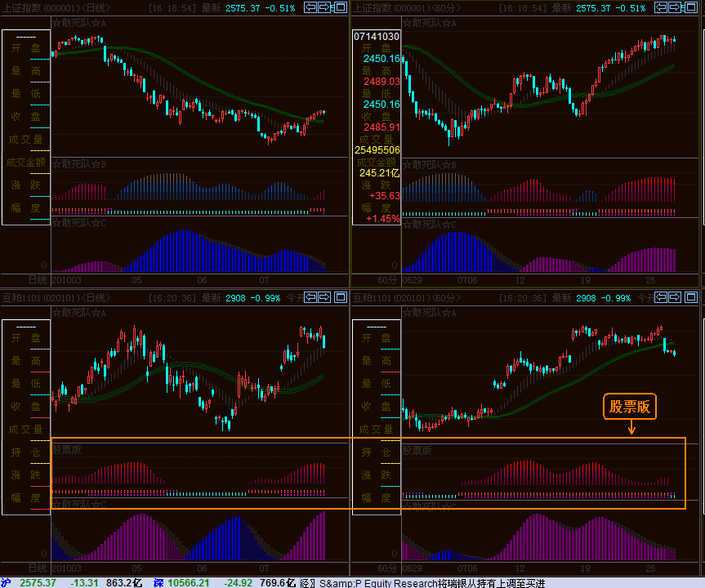Go to next in 上证指数 日线 panel
The image size is (705, 588).
[x=324, y=7]
